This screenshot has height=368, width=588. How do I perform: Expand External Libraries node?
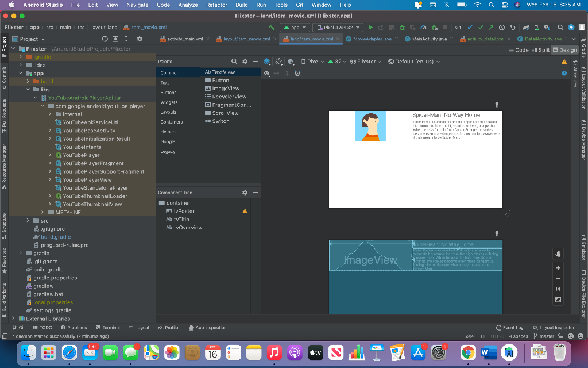(x=14, y=319)
